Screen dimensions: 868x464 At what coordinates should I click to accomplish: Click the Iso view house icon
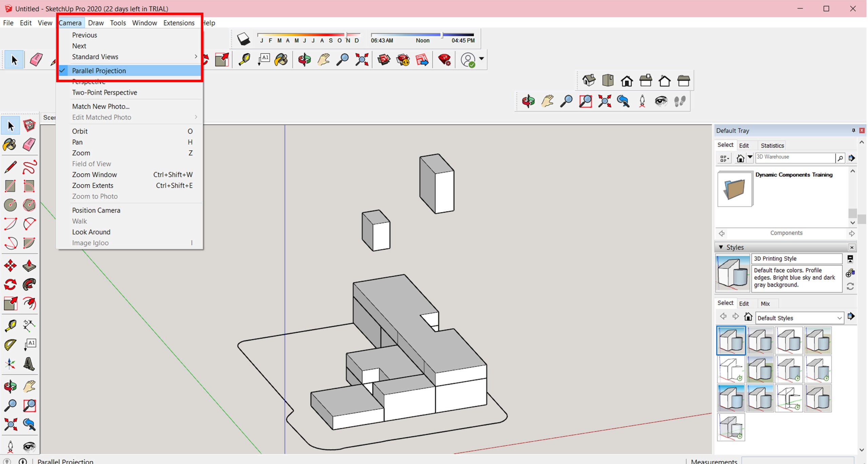point(589,81)
